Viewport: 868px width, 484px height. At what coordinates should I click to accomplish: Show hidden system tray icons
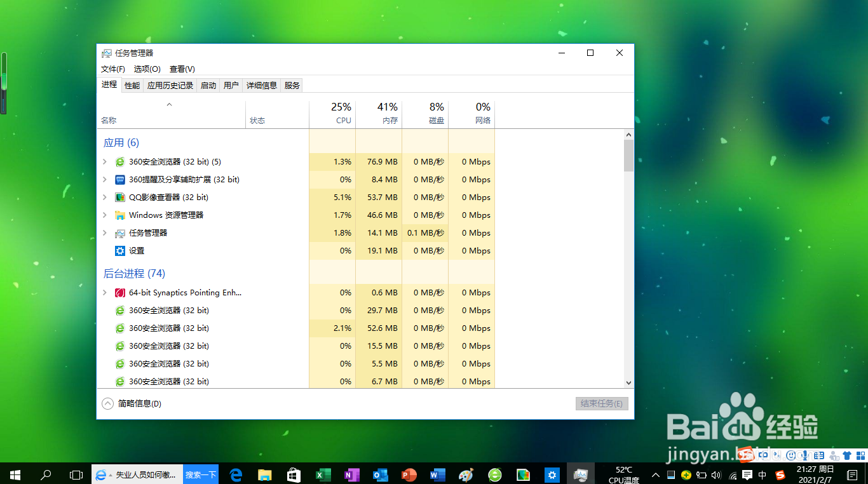(655, 475)
